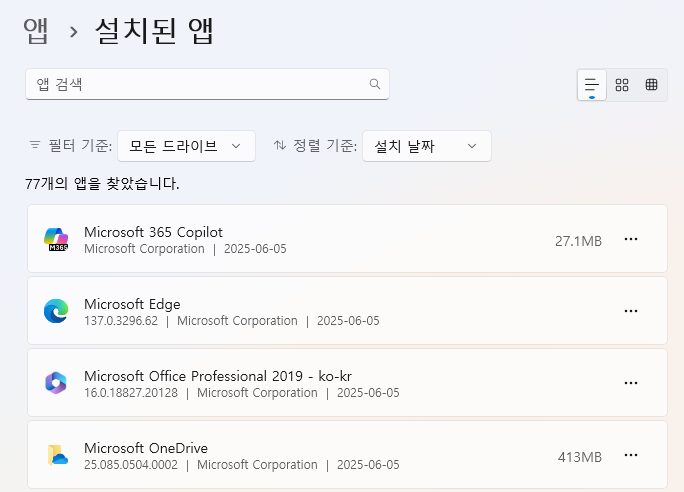The width and height of the screenshot is (684, 492).
Task: Click the 413MB size value
Action: pos(580,457)
